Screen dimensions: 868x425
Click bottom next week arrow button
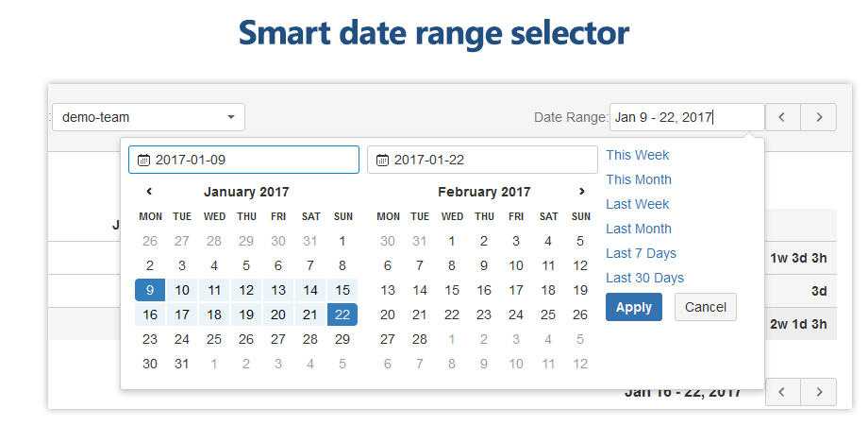pos(819,392)
